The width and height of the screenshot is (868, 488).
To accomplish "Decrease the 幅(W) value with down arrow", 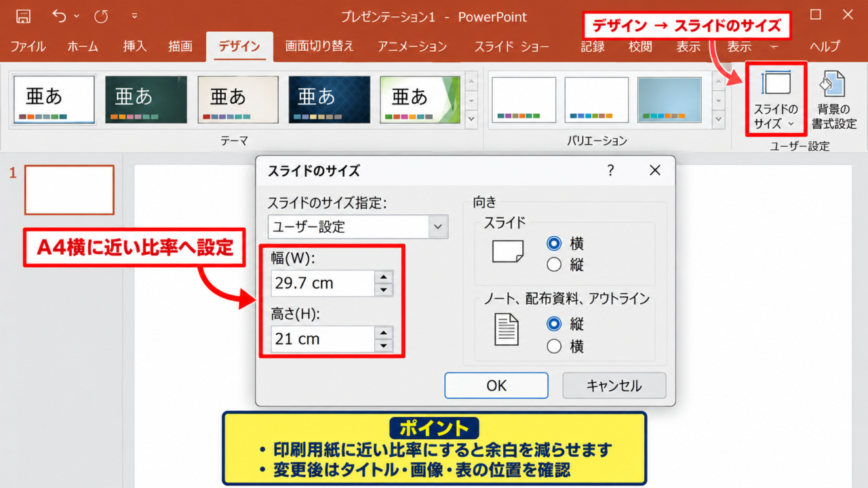I will pyautogui.click(x=384, y=290).
